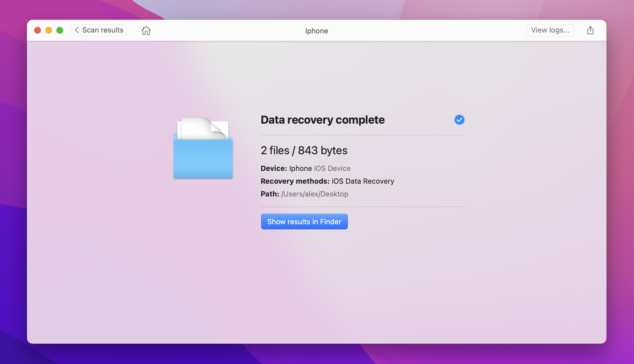The height and width of the screenshot is (364, 634).
Task: Click the share icon
Action: pyautogui.click(x=590, y=30)
